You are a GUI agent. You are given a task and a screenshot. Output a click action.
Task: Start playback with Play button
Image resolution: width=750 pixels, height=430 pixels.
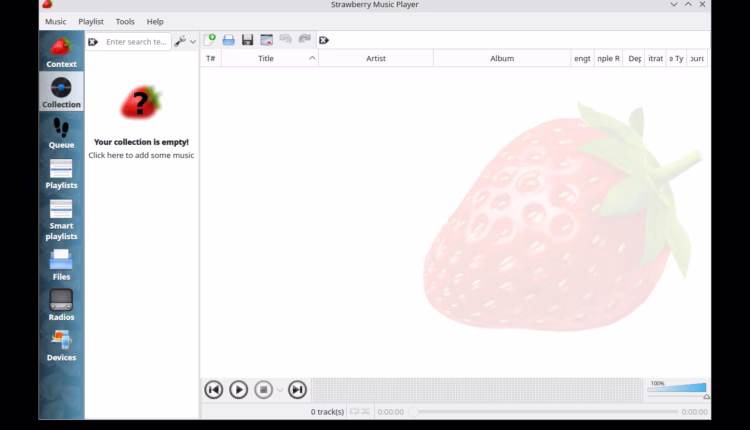(x=239, y=390)
